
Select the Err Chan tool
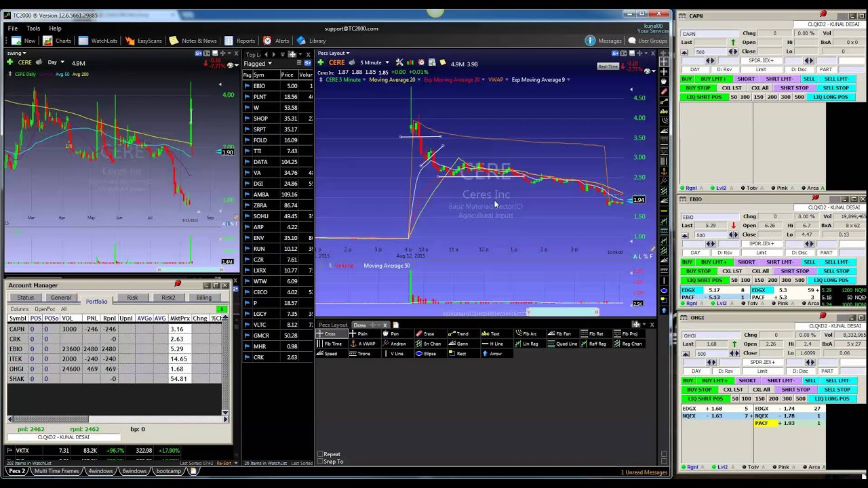[432, 344]
